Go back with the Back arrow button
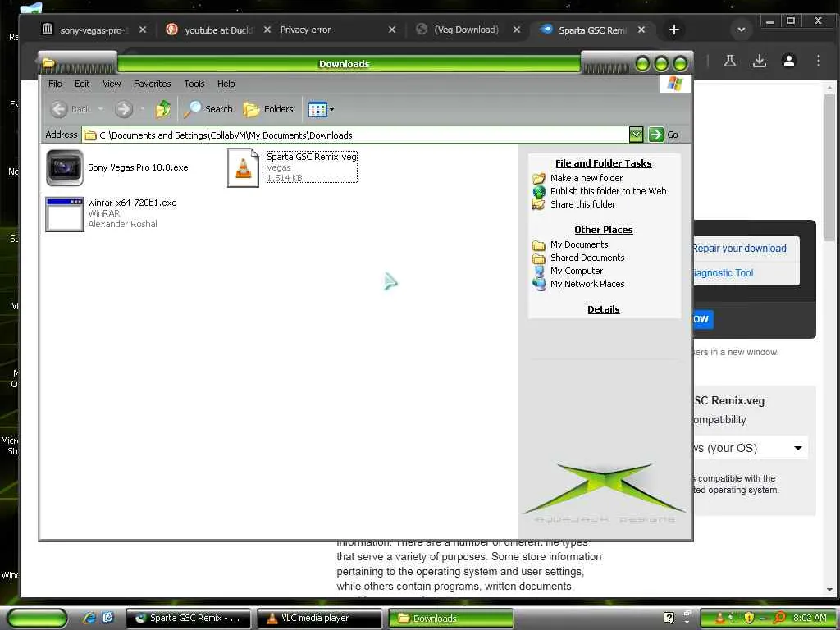Image resolution: width=840 pixels, height=630 pixels. pos(59,109)
